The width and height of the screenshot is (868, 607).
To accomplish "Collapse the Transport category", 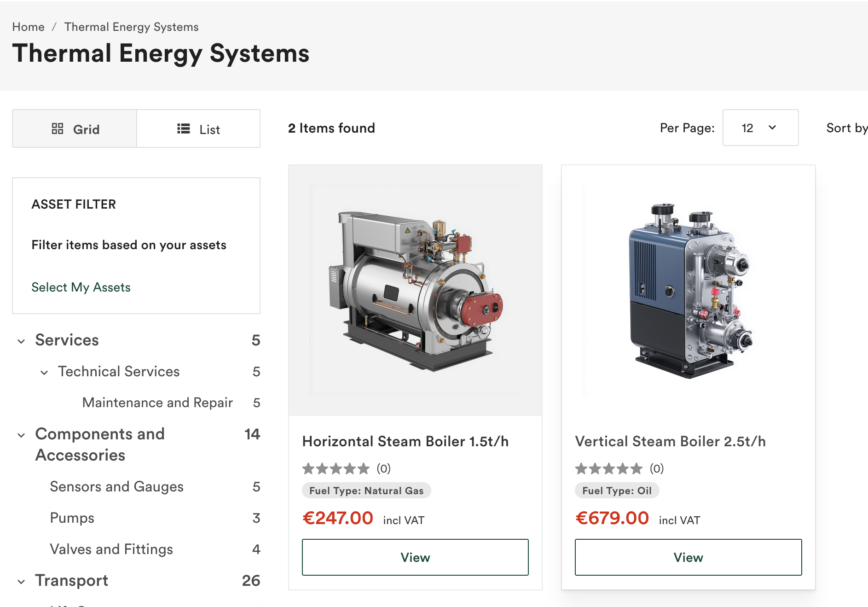I will point(20,581).
